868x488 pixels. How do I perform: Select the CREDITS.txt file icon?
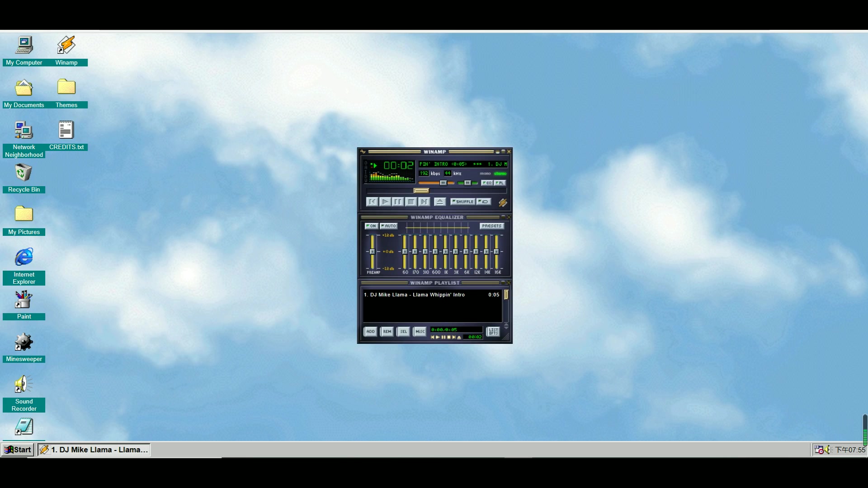tap(66, 135)
